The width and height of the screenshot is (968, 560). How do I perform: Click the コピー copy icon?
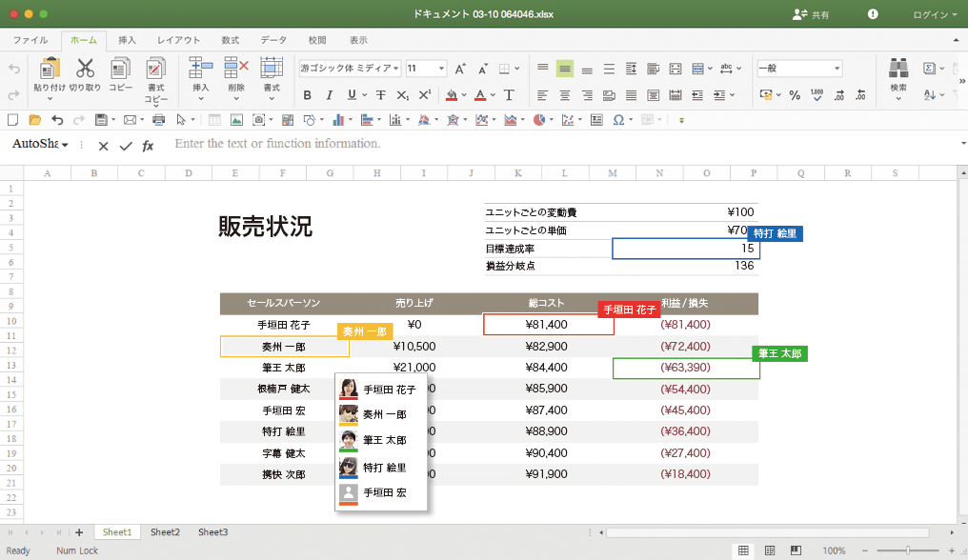(120, 69)
